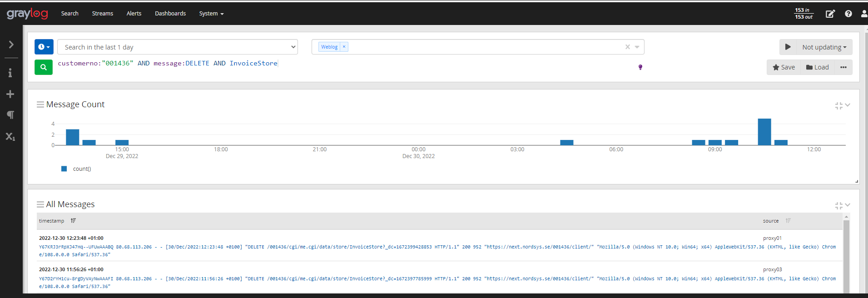
Task: Open the 'Not updating' refresh dropdown
Action: tap(824, 47)
